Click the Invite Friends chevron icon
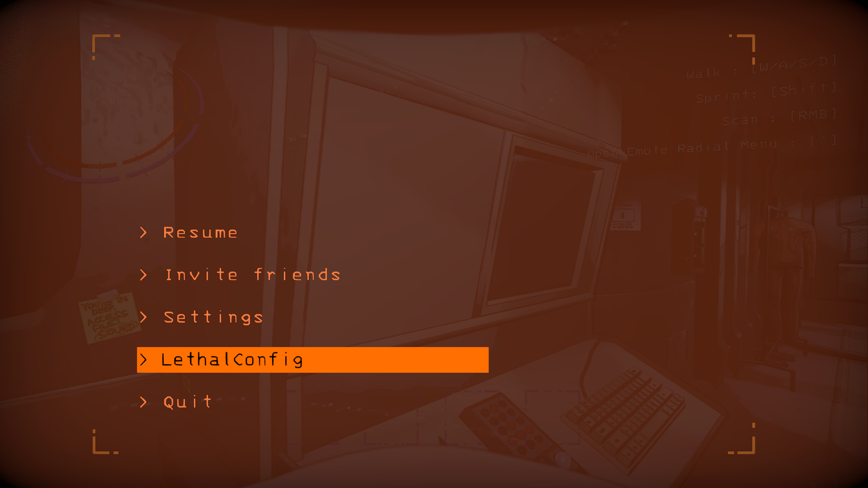The width and height of the screenshot is (868, 488). point(145,274)
